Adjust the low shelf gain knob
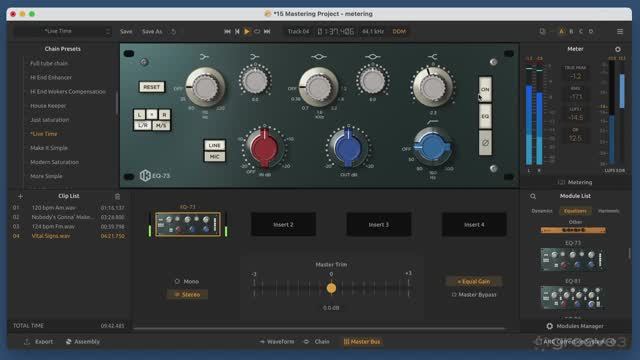The height and width of the screenshot is (360, 640). (255, 80)
